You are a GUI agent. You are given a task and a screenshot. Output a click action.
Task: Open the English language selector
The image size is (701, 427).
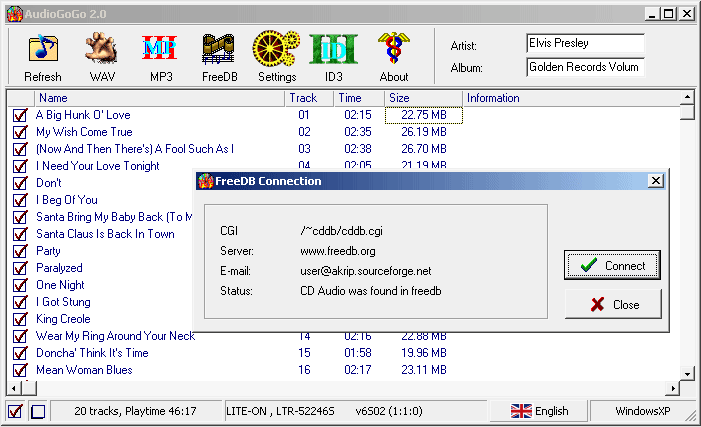539,411
